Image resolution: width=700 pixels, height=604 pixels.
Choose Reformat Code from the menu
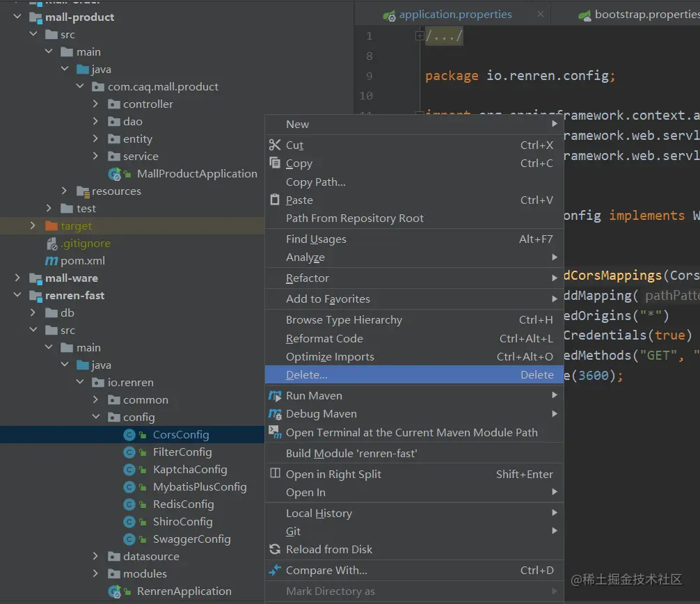click(x=414, y=338)
